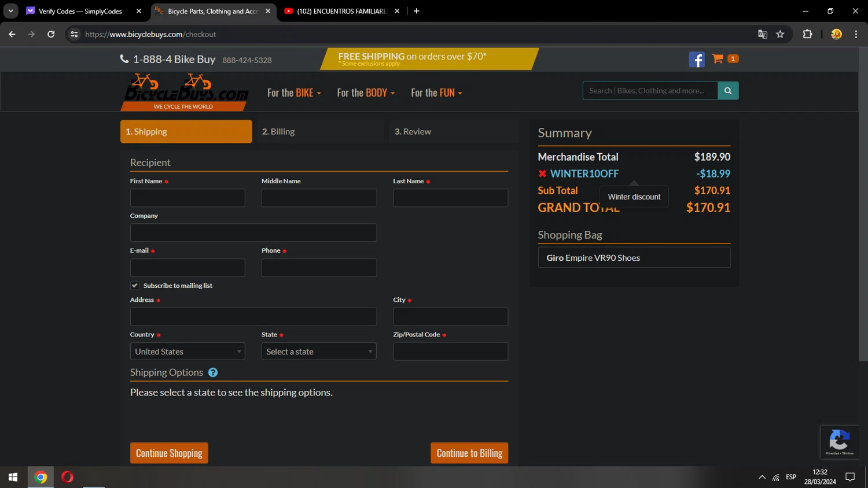
Task: Expand the For the BIKE menu
Action: coord(294,93)
